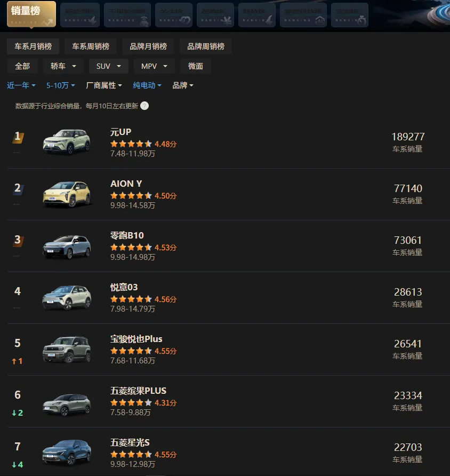Expand the SUV dropdown filter
This screenshot has width=450, height=476.
pyautogui.click(x=109, y=66)
